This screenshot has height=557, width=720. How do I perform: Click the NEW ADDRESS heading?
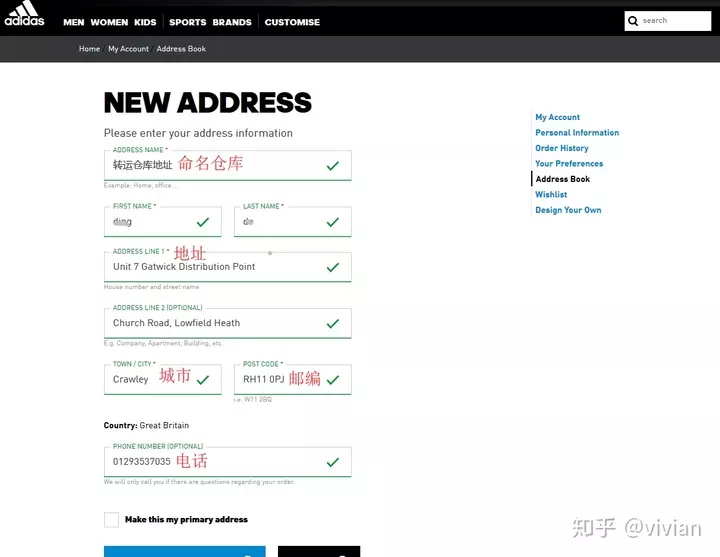[x=208, y=102]
